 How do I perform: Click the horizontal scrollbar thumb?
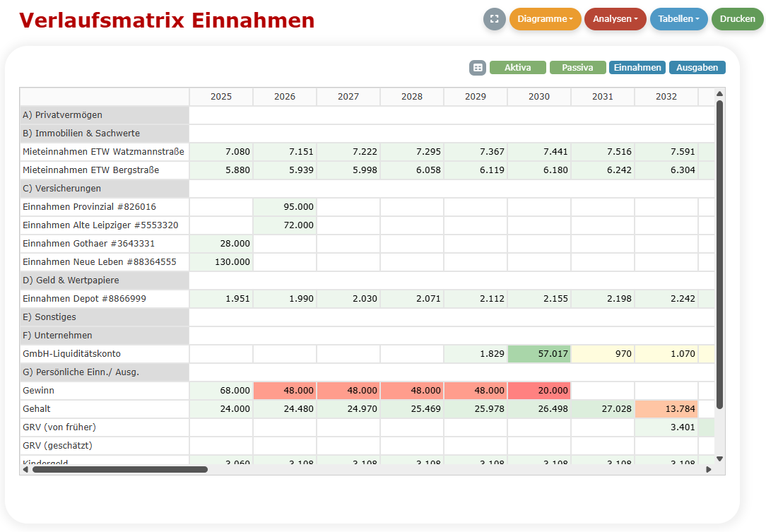click(120, 469)
